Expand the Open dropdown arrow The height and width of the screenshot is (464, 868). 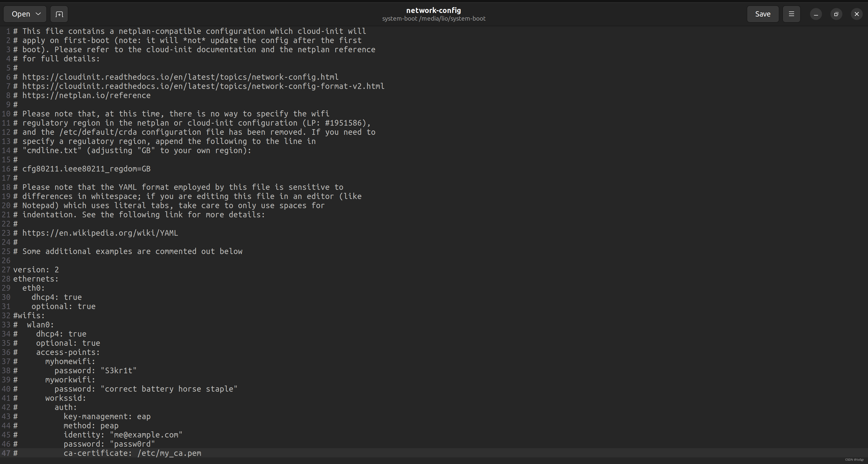[38, 14]
